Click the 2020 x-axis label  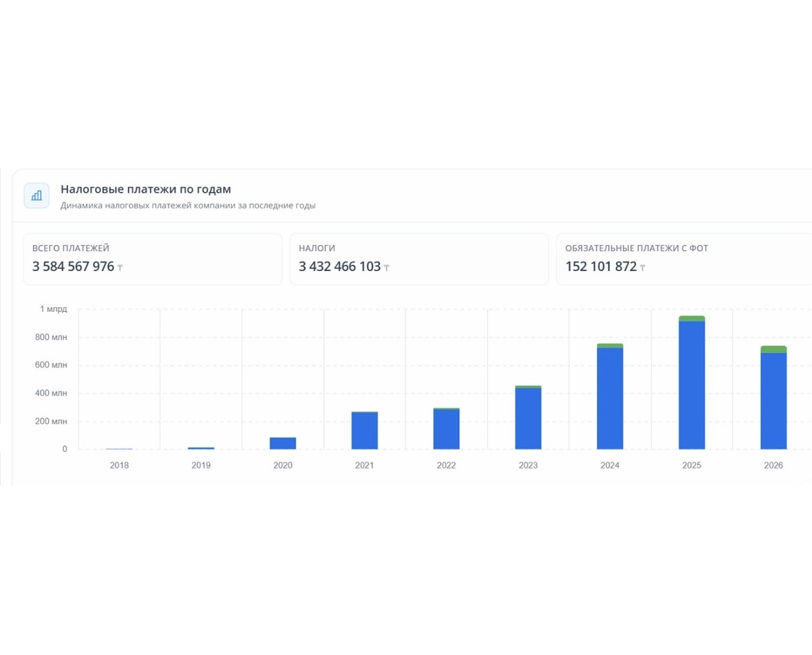click(x=283, y=465)
